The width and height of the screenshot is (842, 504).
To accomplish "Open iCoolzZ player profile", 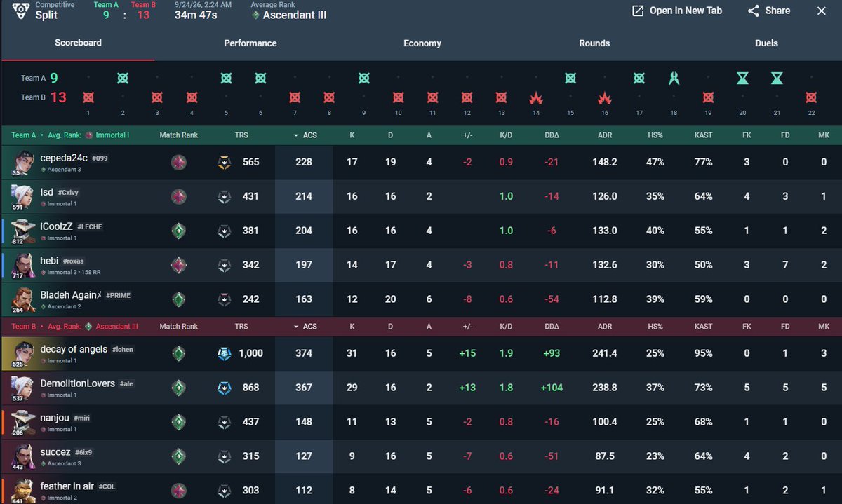I will 56,226.
